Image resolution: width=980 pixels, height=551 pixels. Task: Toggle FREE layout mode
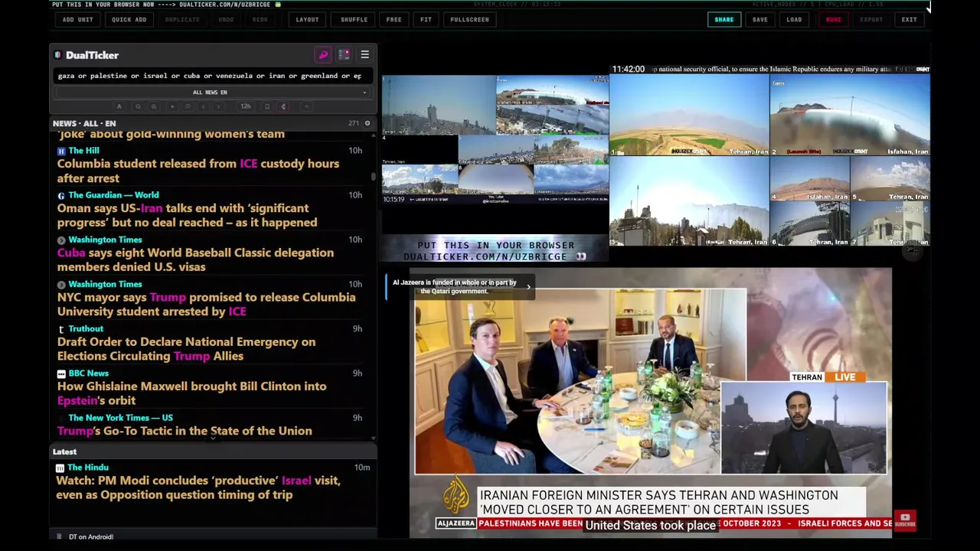point(394,20)
